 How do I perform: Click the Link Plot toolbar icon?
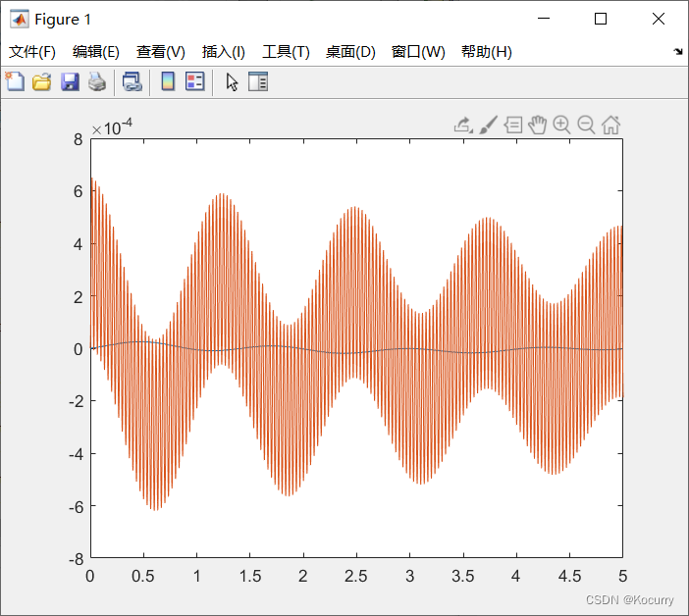[x=132, y=82]
